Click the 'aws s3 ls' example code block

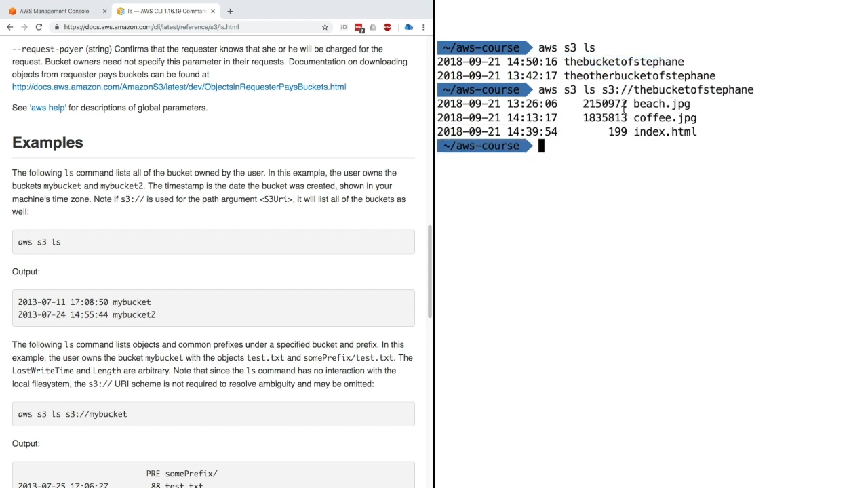pyautogui.click(x=213, y=242)
